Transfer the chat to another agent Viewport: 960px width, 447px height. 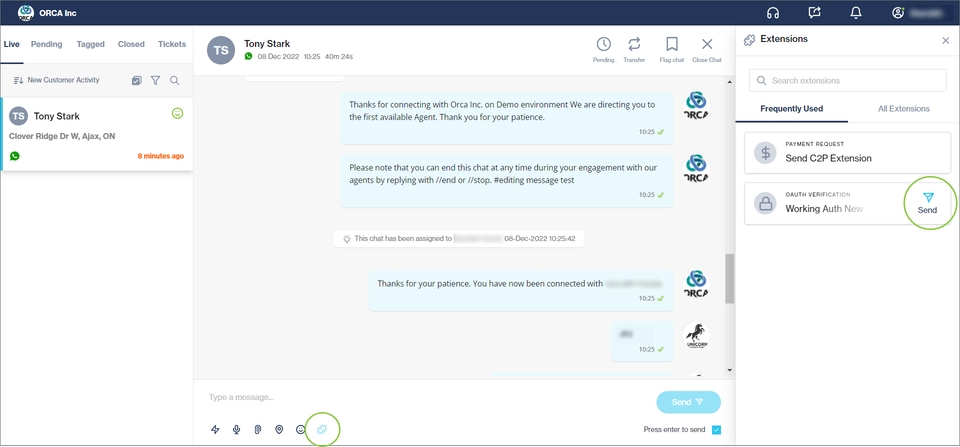click(634, 49)
